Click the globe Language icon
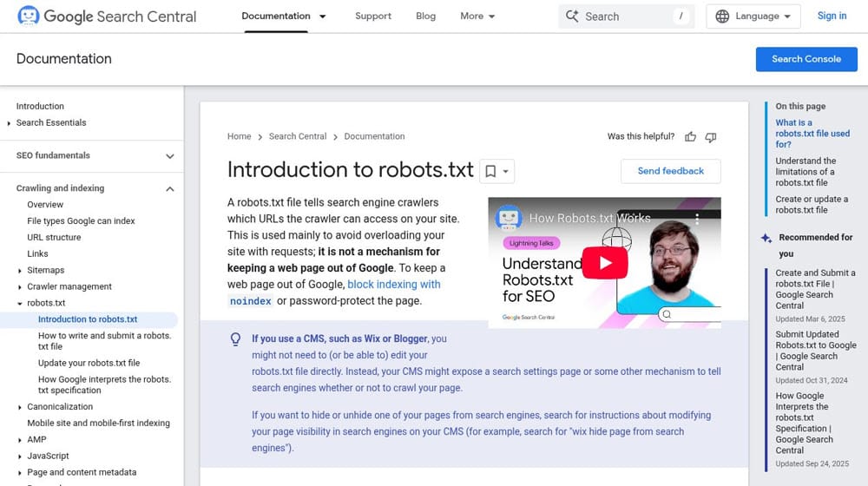This screenshot has width=868, height=486. [722, 16]
